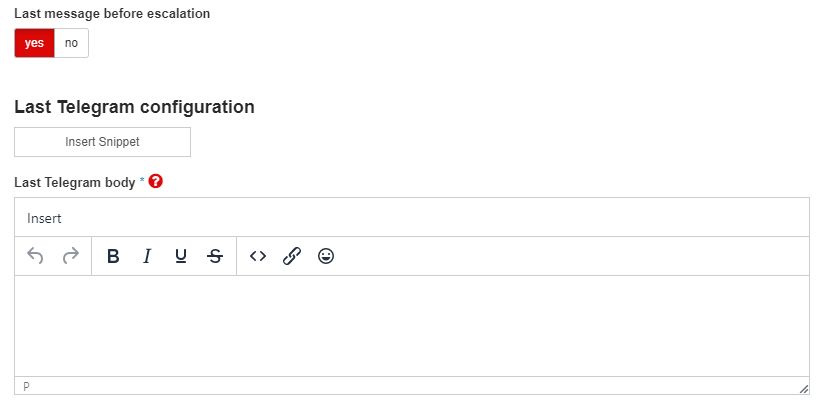Apply italic formatting

[x=147, y=256]
